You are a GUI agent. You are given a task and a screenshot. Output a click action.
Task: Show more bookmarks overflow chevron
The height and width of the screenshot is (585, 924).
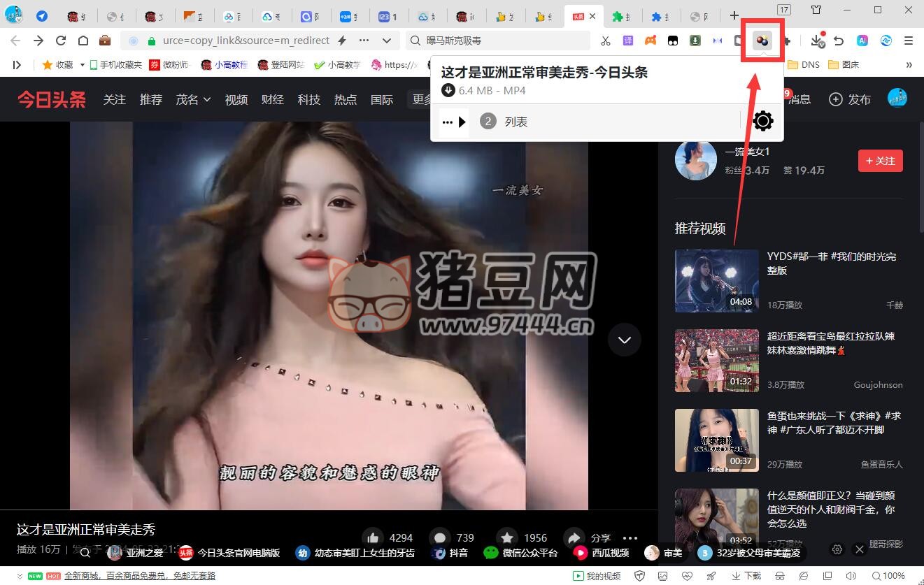pos(909,64)
